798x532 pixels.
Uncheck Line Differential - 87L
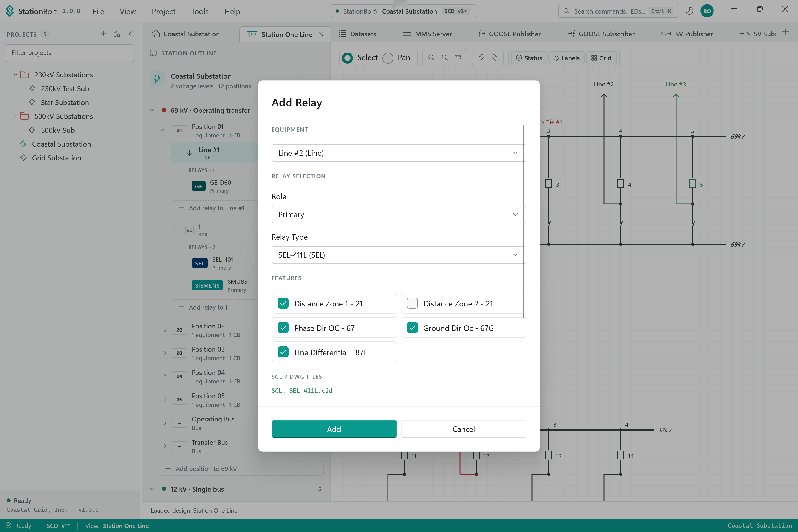[x=283, y=352]
